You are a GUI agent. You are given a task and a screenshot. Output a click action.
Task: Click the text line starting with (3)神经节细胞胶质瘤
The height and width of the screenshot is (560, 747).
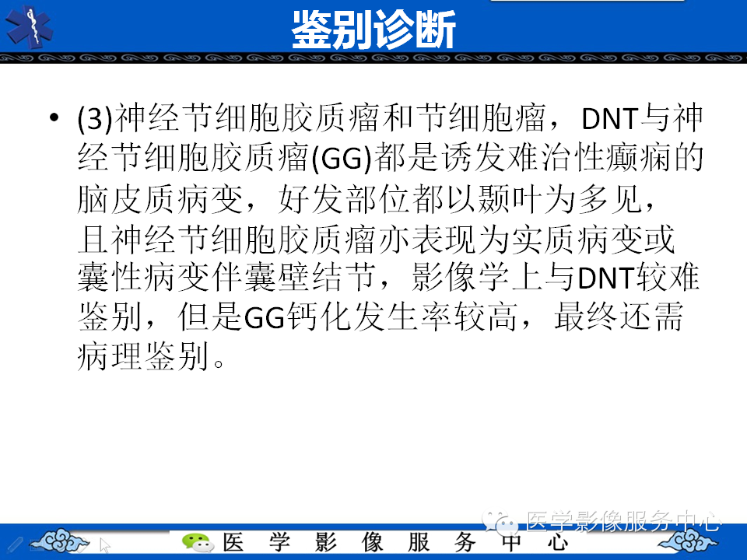point(390,118)
